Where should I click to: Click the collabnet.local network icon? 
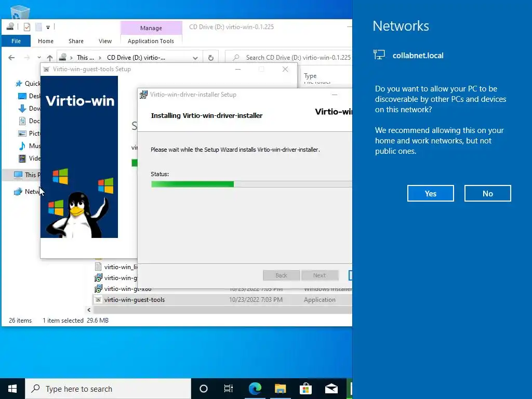379,55
